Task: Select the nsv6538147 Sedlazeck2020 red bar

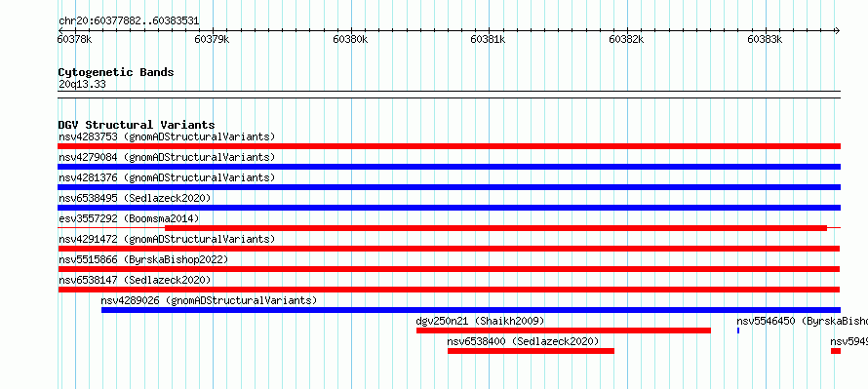Action: tap(449, 290)
